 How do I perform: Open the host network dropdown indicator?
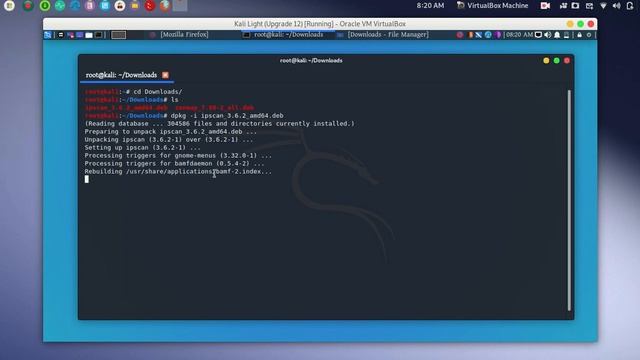click(x=603, y=6)
